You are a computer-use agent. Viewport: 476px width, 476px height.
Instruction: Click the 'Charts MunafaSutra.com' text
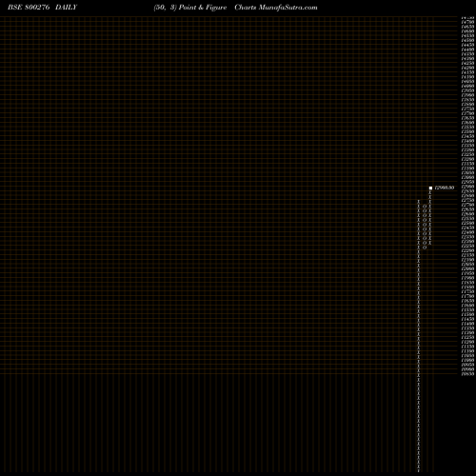[276, 8]
